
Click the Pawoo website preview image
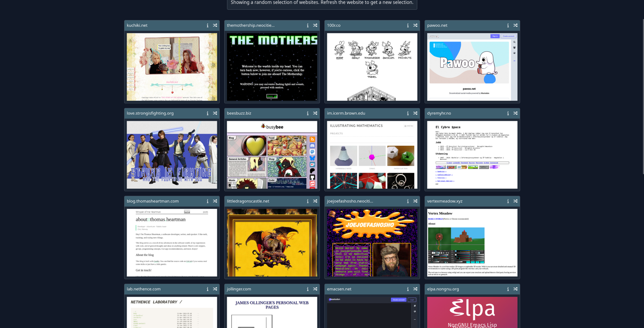472,67
